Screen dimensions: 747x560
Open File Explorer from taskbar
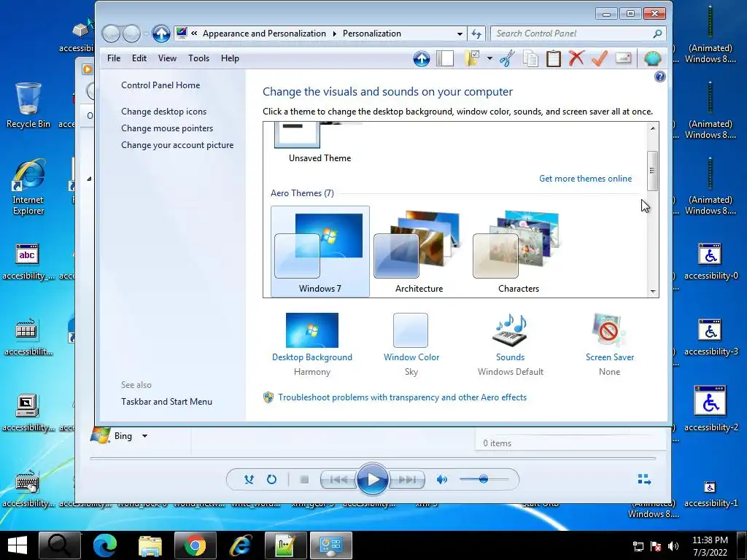point(150,545)
